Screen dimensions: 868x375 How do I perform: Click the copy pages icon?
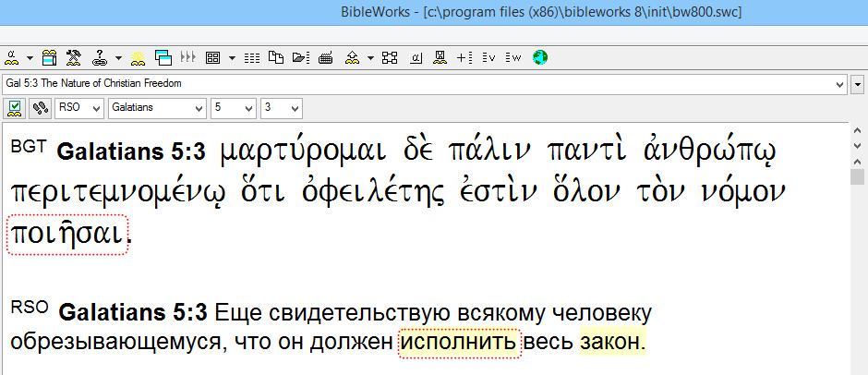(276, 57)
